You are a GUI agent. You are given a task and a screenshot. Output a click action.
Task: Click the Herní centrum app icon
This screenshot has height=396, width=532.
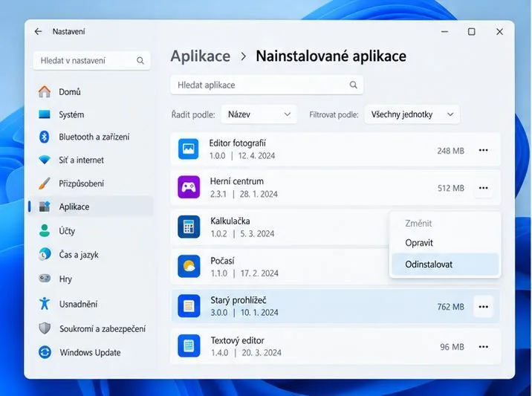pyautogui.click(x=189, y=187)
